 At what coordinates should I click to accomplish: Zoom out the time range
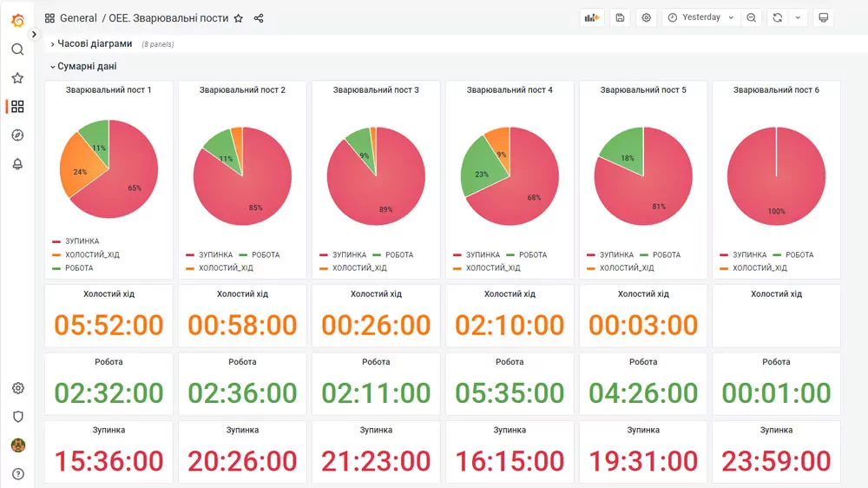click(751, 17)
